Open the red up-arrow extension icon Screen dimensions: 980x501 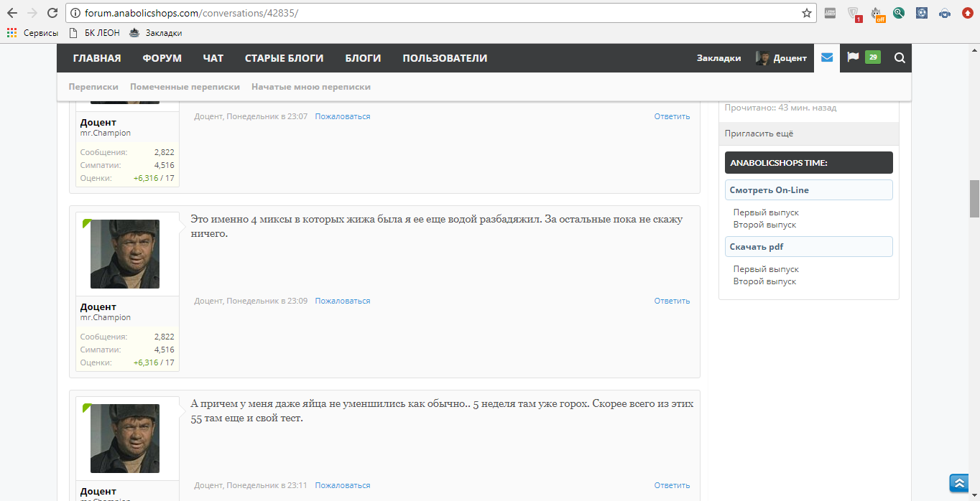tap(967, 13)
